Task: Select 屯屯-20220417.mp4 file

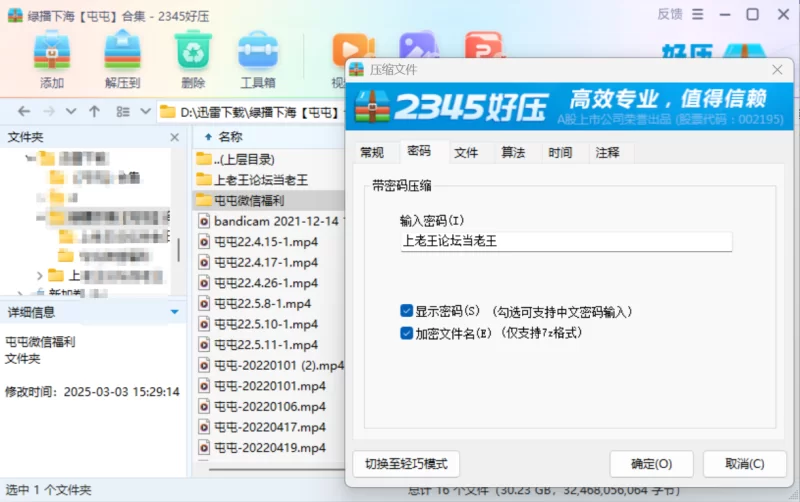Action: (x=269, y=427)
